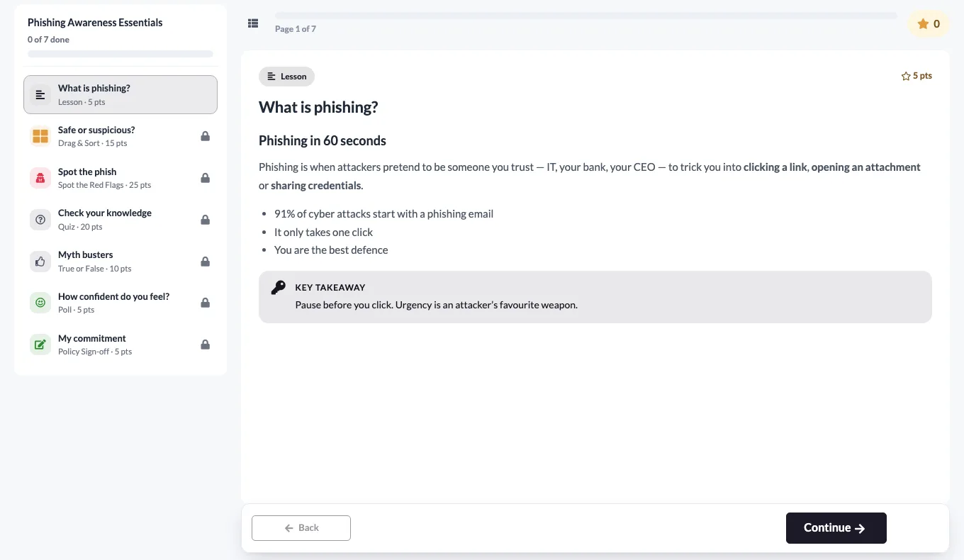This screenshot has height=560, width=964.
Task: Click the red Spot the phish icon
Action: pyautogui.click(x=40, y=178)
